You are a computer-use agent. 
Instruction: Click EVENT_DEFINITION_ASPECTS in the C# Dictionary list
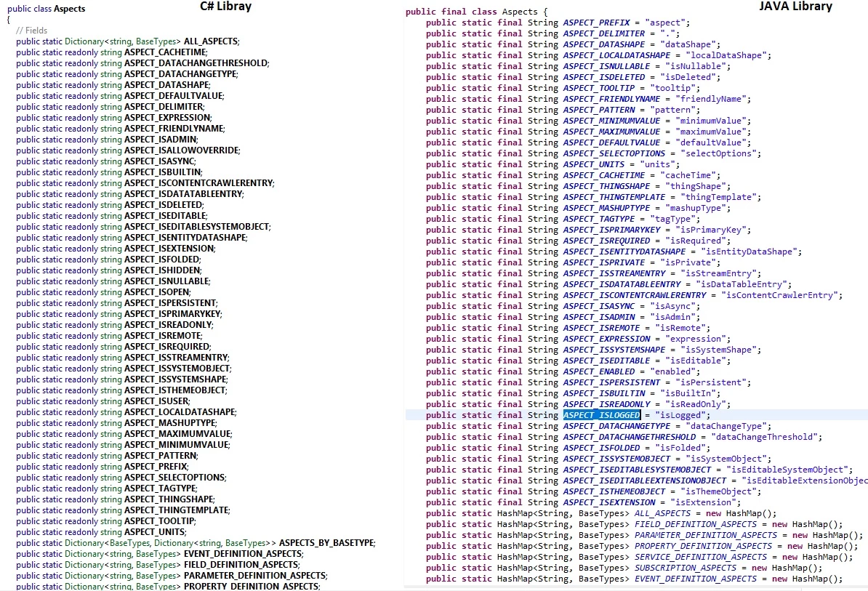pos(243,554)
